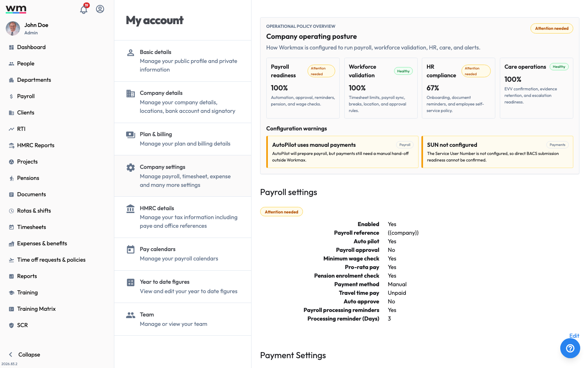Click the Timesheets calendar icon
Screen dimensions: 588x368
click(x=11, y=227)
